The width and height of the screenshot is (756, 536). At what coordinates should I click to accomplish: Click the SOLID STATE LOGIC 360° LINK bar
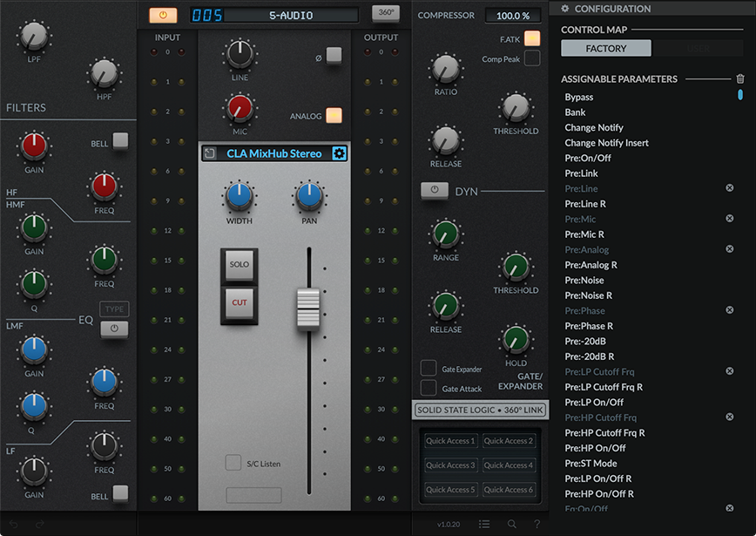(x=480, y=409)
